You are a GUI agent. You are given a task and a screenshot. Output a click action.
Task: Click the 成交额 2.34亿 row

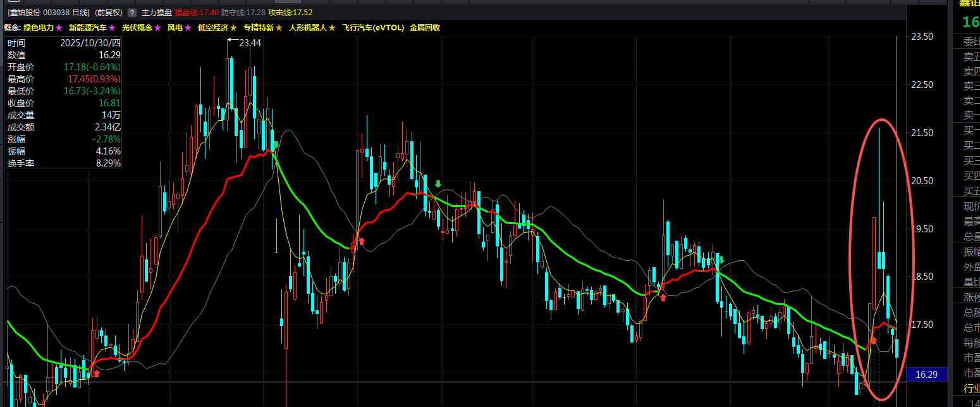point(64,127)
